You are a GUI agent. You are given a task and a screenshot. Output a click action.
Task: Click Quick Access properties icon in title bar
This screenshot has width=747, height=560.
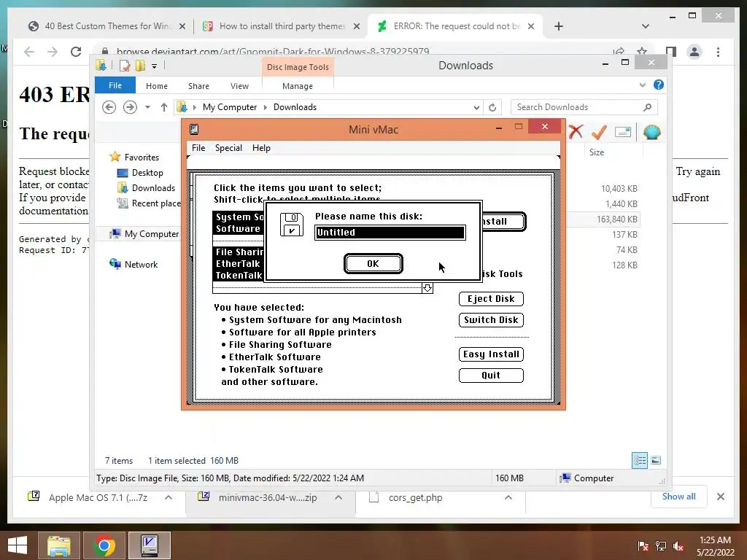(x=124, y=66)
